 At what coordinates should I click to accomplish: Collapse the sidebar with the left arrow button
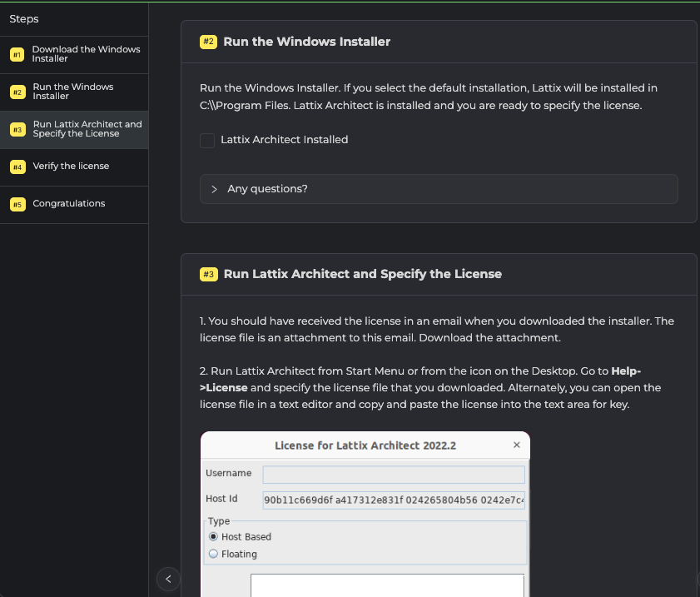pyautogui.click(x=168, y=580)
